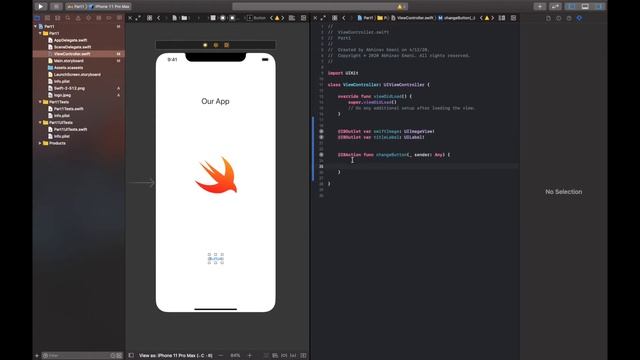Screen dimensions: 640x360
Task: Open changeButton method jump bar segment
Action: (456, 18)
